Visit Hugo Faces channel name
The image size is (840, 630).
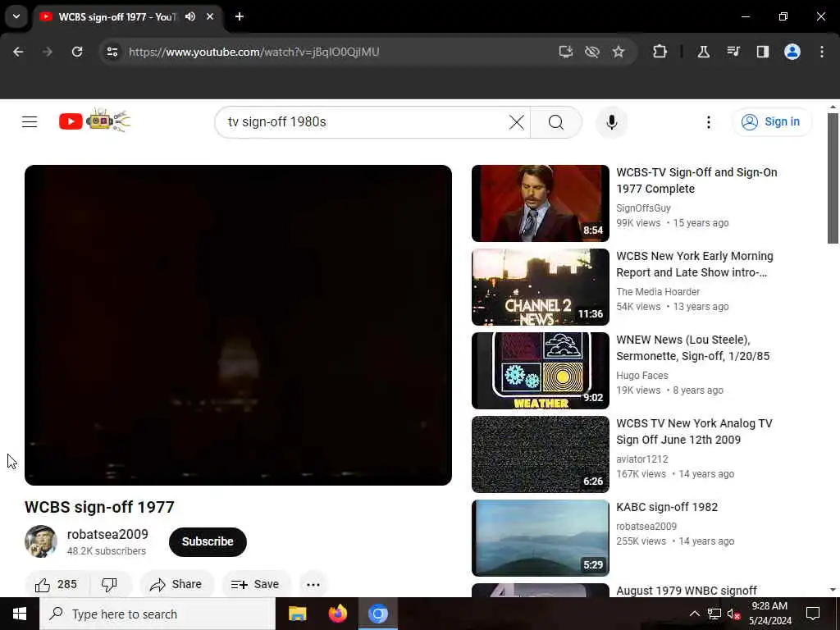tap(641, 375)
